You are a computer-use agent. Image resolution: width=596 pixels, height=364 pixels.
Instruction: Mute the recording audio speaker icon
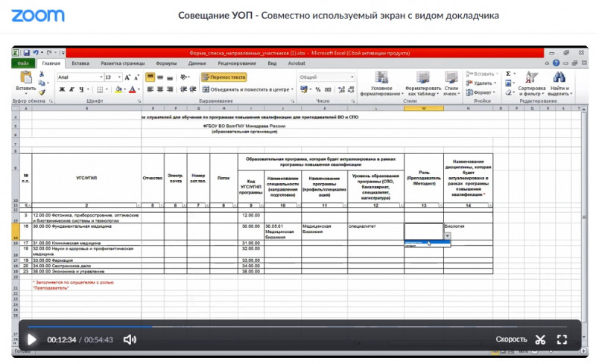click(x=130, y=339)
